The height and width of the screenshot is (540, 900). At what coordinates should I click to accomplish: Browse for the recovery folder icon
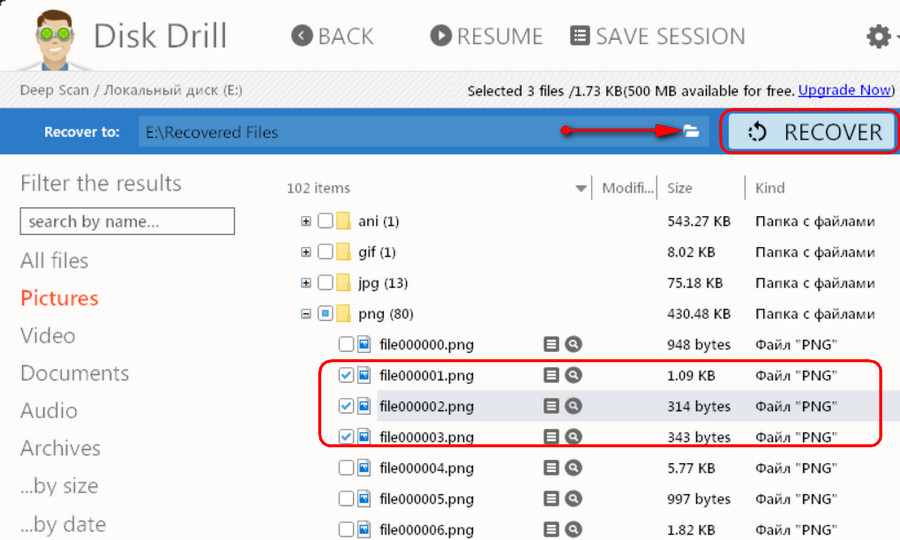pyautogui.click(x=691, y=131)
